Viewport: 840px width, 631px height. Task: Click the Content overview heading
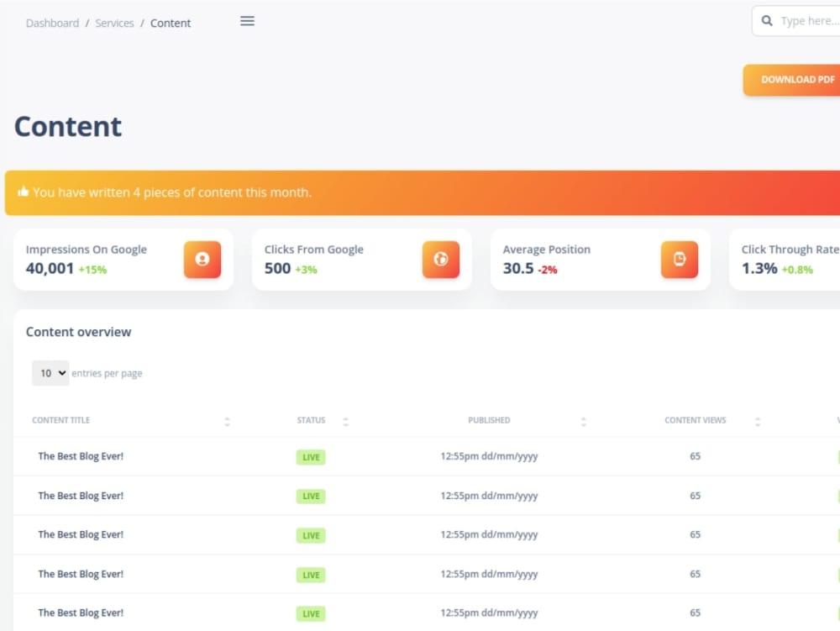coord(79,332)
